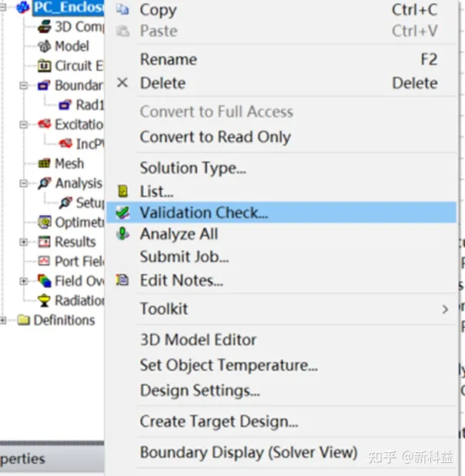The image size is (465, 476).
Task: Expand the Results tree node
Action: point(23,242)
